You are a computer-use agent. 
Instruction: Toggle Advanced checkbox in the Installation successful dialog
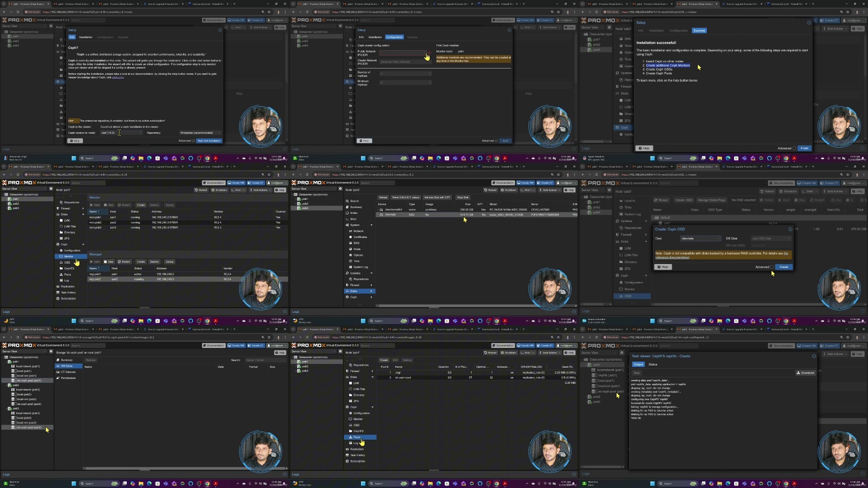click(x=794, y=148)
